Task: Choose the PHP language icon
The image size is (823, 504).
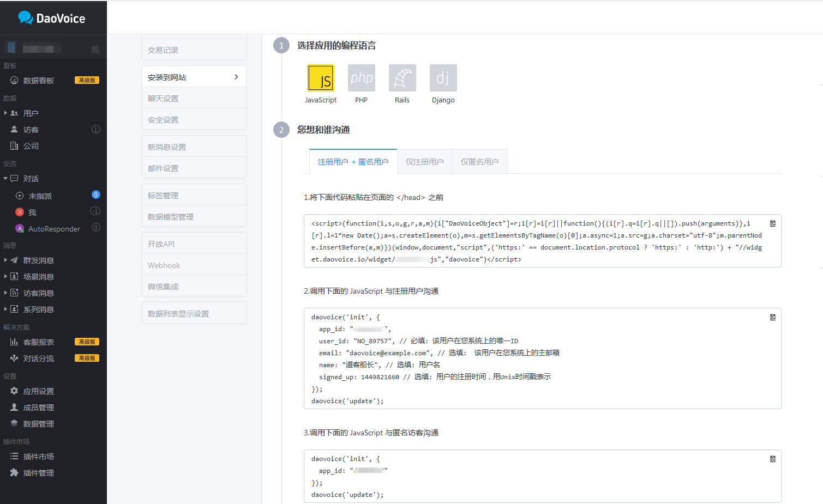Action: coord(361,78)
